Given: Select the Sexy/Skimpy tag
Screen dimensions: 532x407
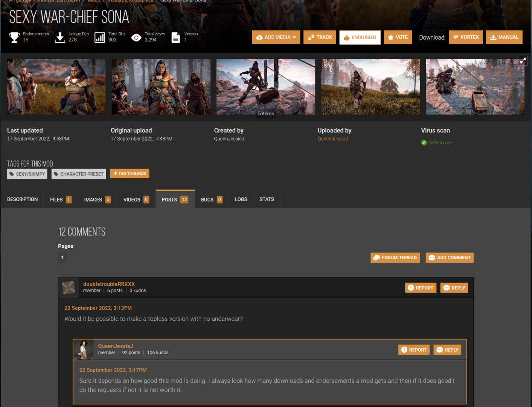Looking at the screenshot, I should 27,174.
